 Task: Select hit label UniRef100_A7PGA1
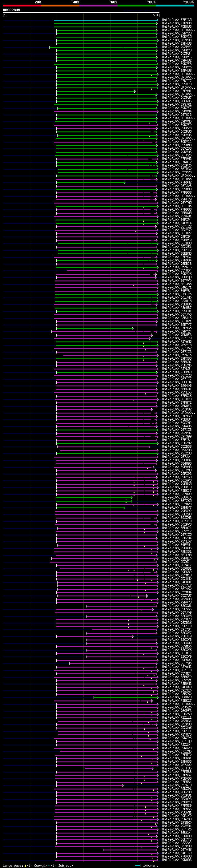click(x=177, y=758)
